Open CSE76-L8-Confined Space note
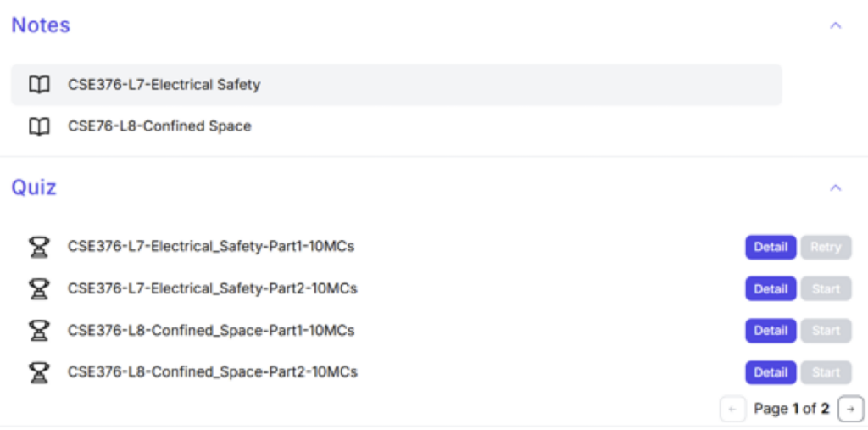This screenshot has width=868, height=430. 159,126
